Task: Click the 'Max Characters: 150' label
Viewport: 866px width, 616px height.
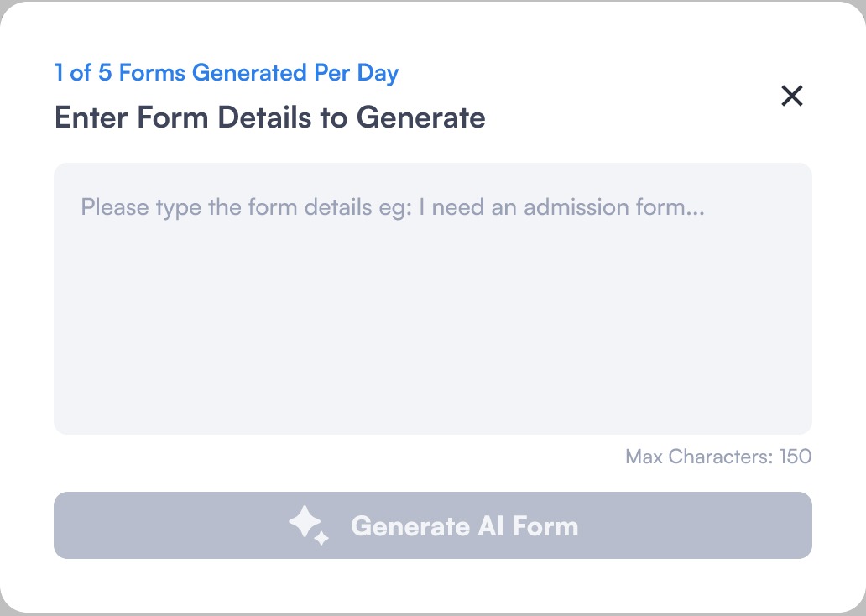Action: 718,457
